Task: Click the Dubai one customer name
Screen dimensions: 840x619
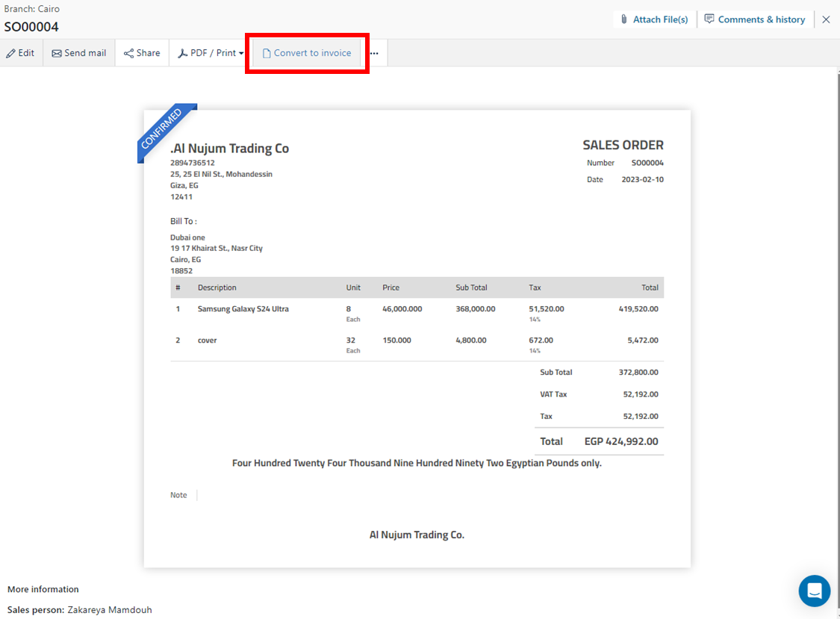Action: pos(187,237)
